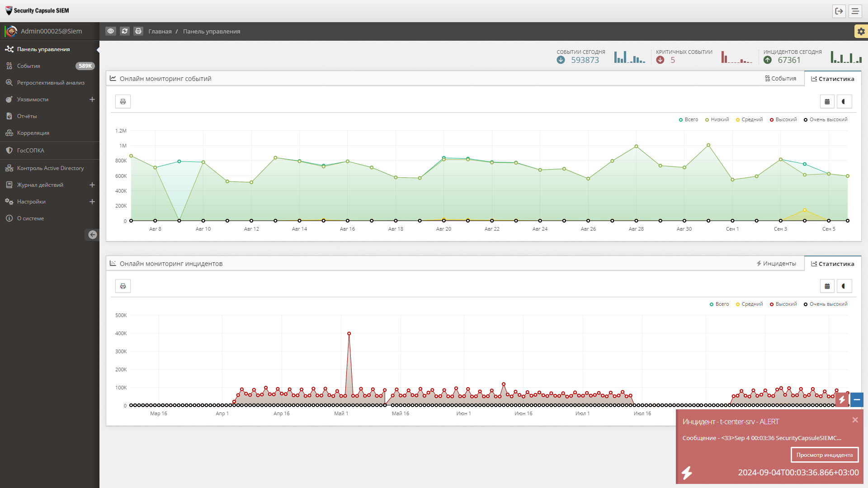This screenshot has width=868, height=488.
Task: Open the hamburger menu icon at top right
Action: click(855, 11)
